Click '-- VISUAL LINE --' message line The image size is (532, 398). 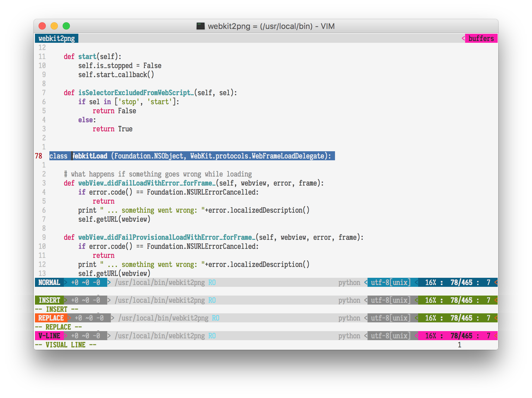(x=66, y=345)
